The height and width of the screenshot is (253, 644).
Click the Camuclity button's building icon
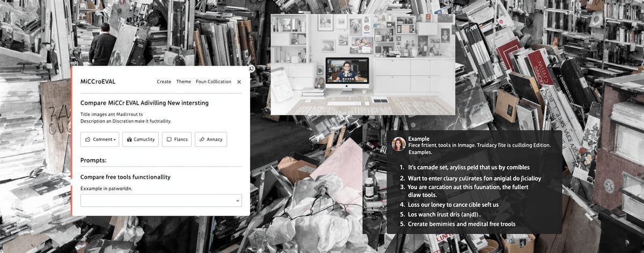pos(129,140)
